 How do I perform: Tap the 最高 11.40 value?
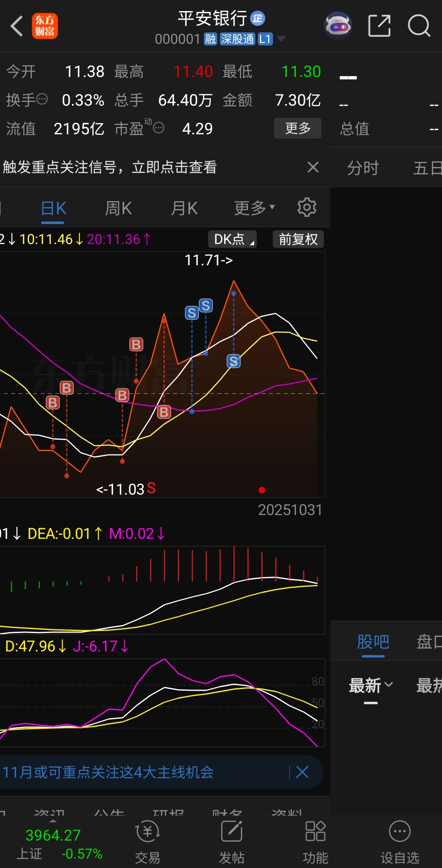click(x=193, y=72)
